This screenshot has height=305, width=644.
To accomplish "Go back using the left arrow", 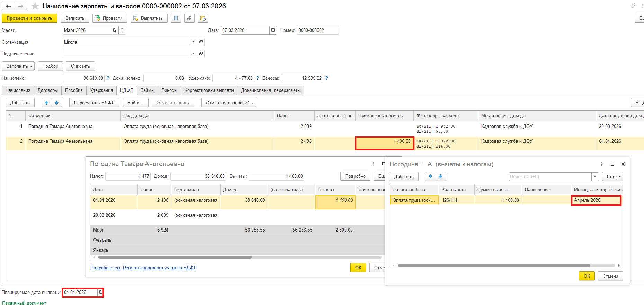I will coord(8,6).
